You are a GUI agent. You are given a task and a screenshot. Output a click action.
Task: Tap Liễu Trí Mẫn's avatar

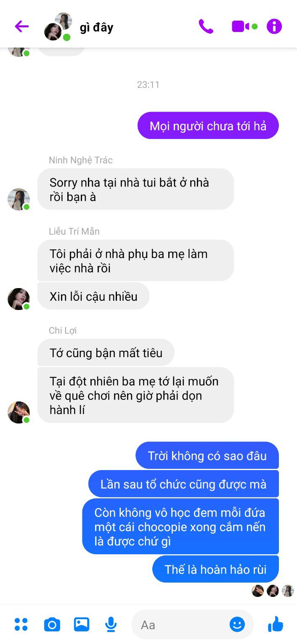[x=19, y=299]
